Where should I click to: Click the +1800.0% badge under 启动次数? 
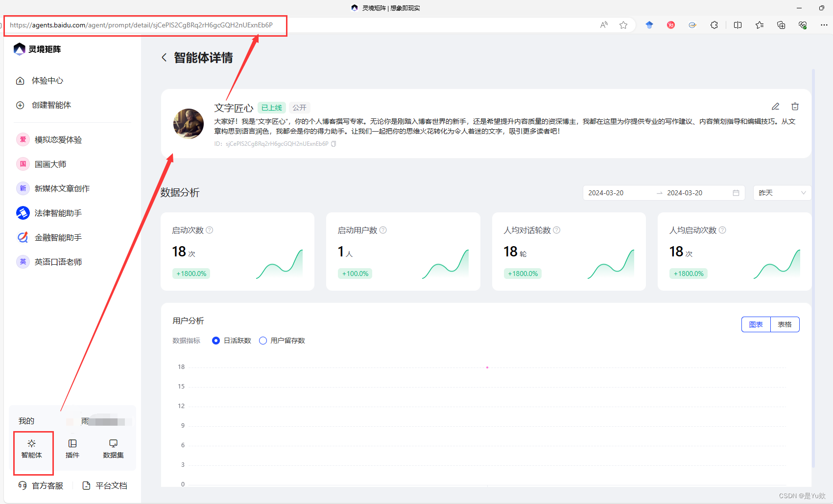[191, 274]
